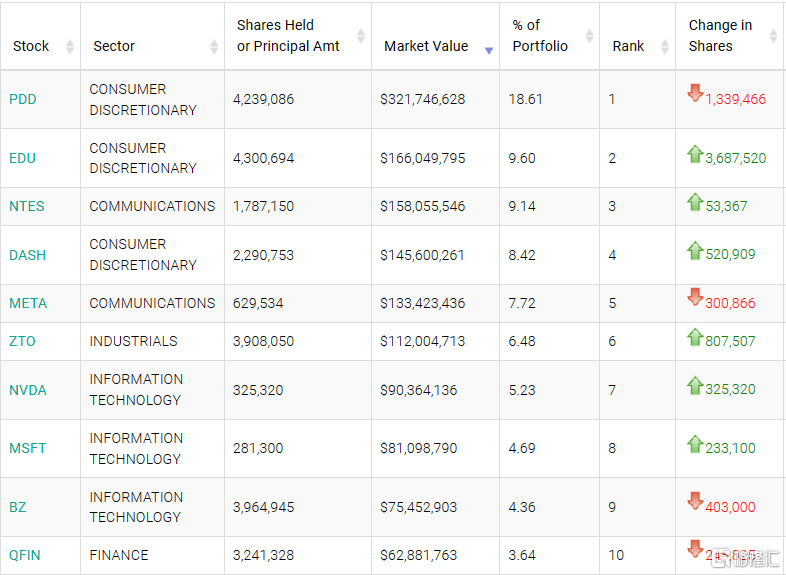The image size is (786, 575).
Task: Click the sort arrows in Sector column
Action: [x=214, y=47]
